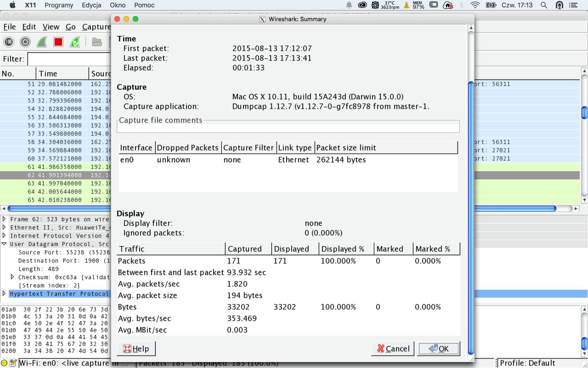Collapse the User Datagram Protocol row

(x=4, y=244)
